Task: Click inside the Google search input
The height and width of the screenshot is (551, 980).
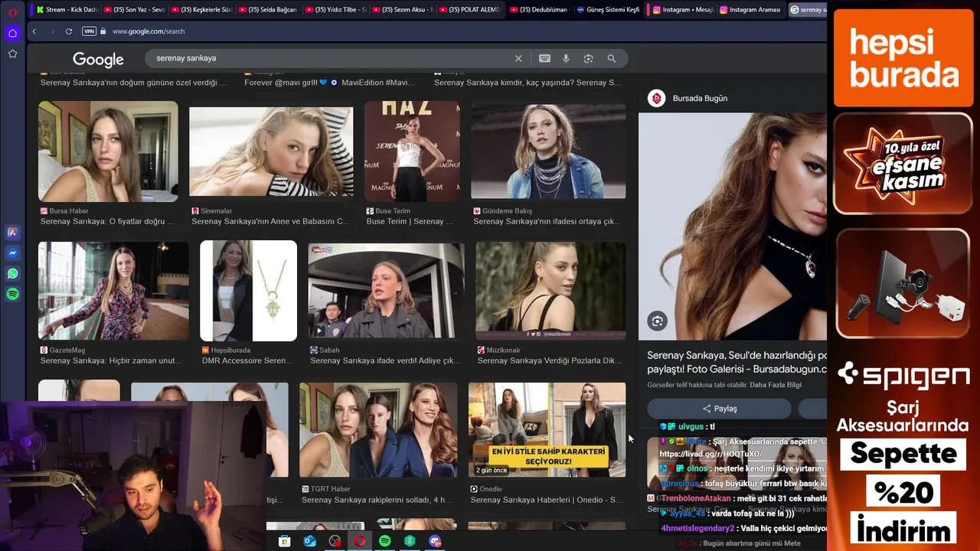Action: click(329, 58)
